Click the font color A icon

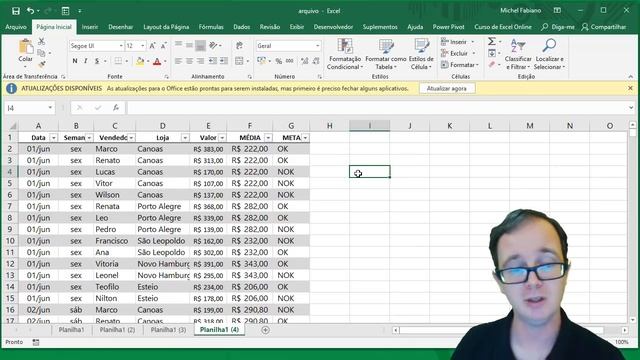coord(157,61)
